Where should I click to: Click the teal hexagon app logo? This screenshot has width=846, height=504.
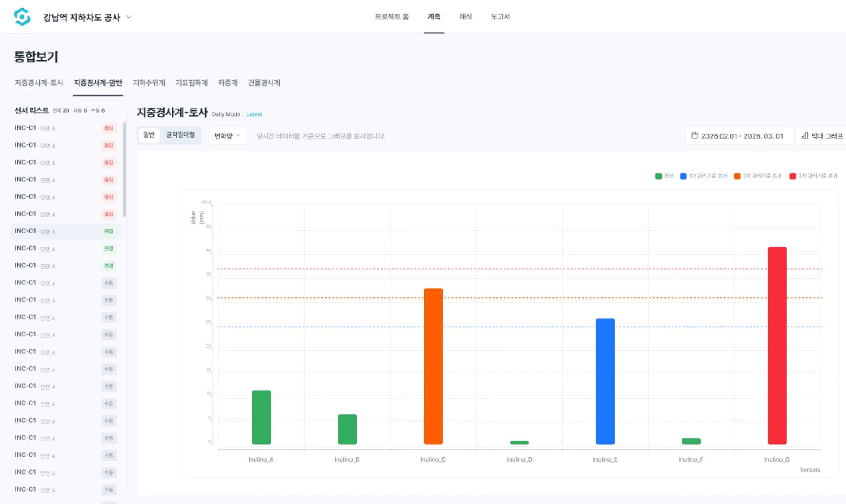click(22, 17)
